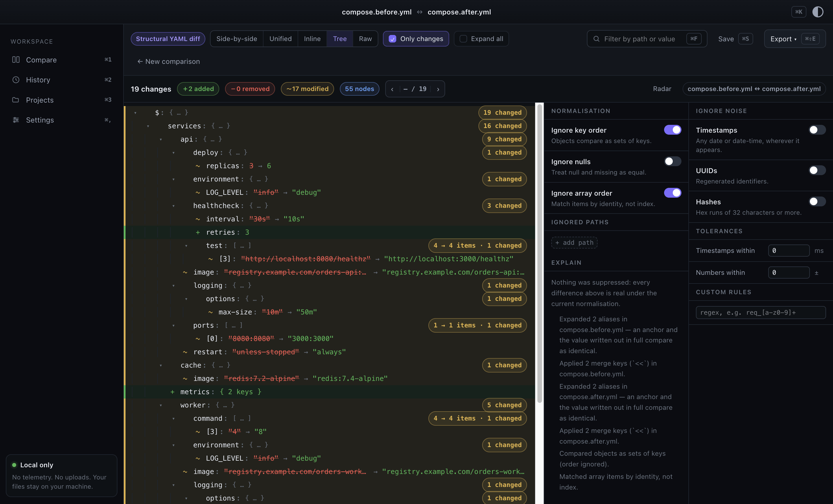The height and width of the screenshot is (504, 833).
Task: Enable the Timestamps noise switch
Action: (817, 130)
